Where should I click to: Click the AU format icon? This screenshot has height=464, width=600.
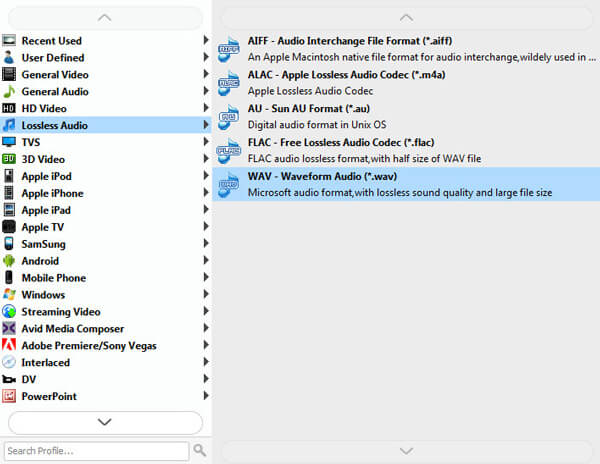(228, 116)
